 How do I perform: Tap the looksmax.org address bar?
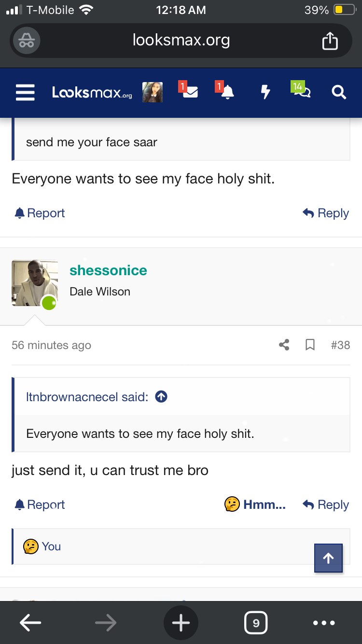181,41
